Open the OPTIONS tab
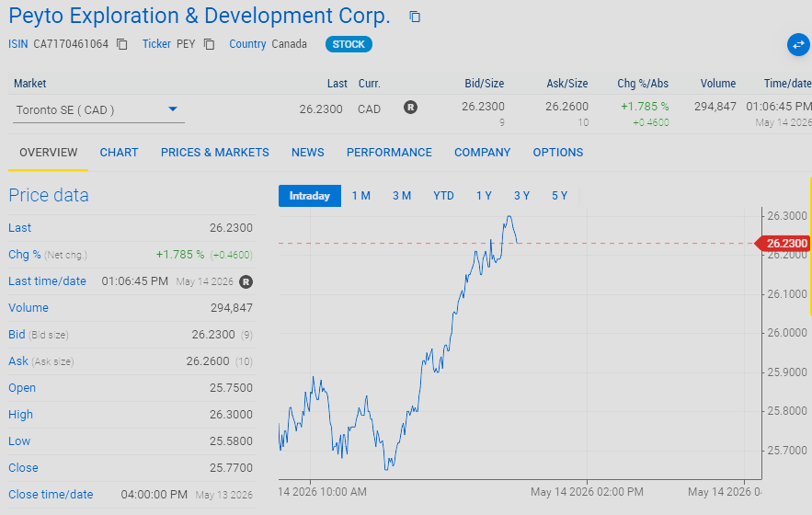 [557, 153]
